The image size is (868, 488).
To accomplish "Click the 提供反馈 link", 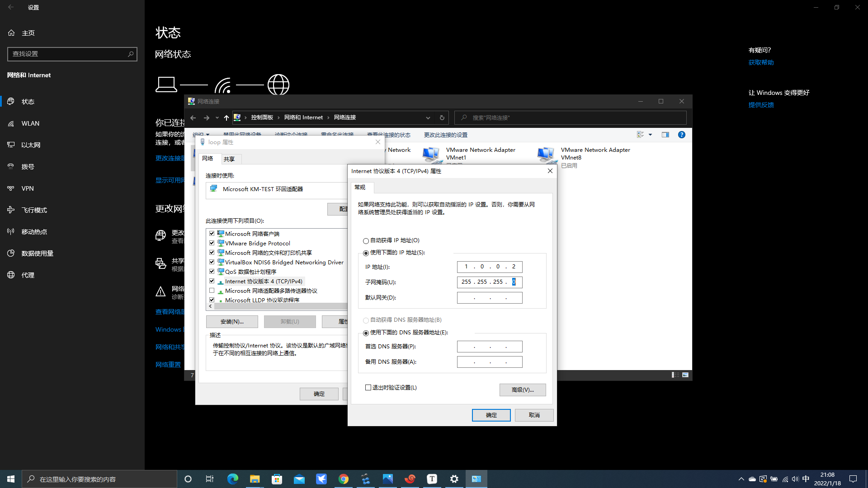I will (761, 105).
